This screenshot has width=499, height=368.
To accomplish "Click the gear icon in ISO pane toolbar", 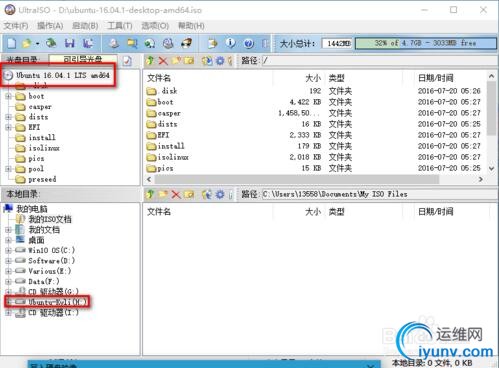I will [220, 61].
